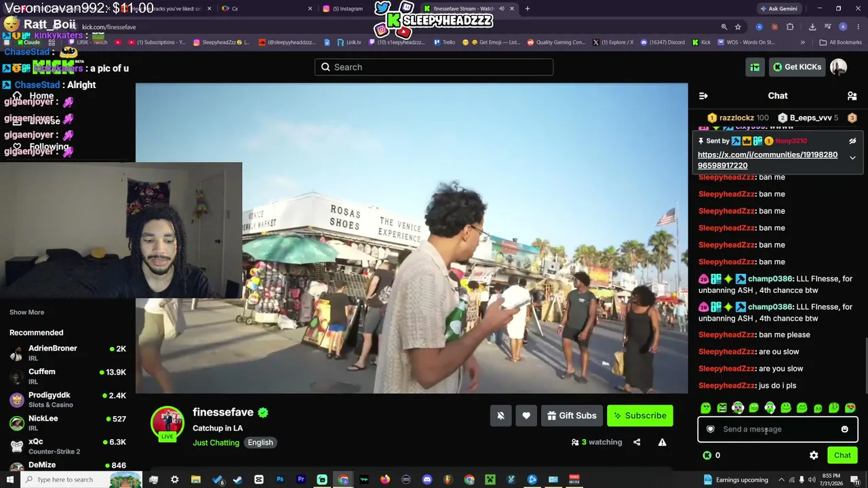
Task: Open Chrome downloads
Action: pos(812,27)
